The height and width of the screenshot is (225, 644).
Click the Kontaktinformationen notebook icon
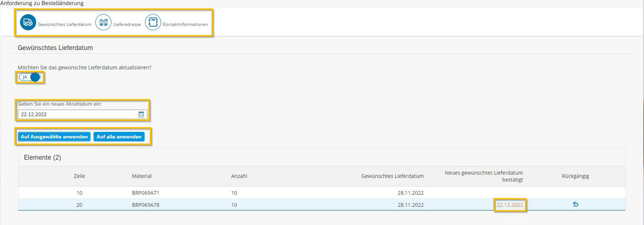click(x=153, y=23)
